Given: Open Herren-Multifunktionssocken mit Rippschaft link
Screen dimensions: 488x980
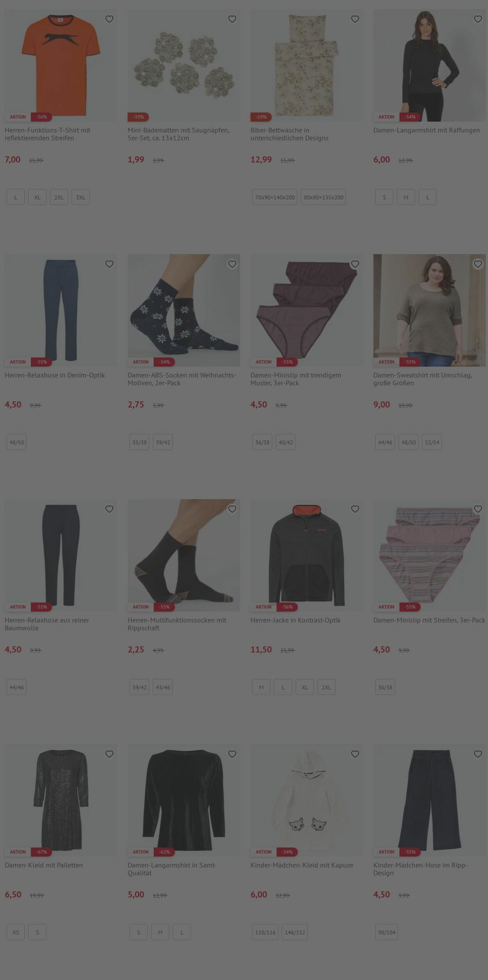Looking at the screenshot, I should pos(177,624).
